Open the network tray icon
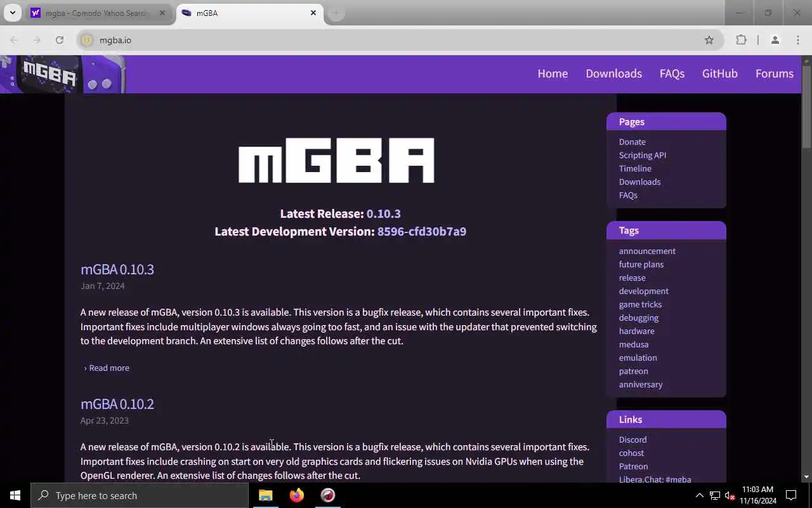The height and width of the screenshot is (508, 812). click(x=714, y=495)
